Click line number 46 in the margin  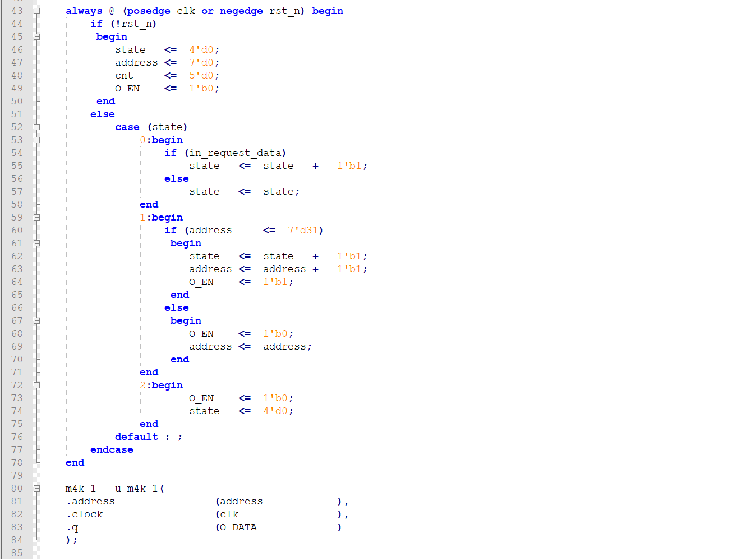coord(17,50)
